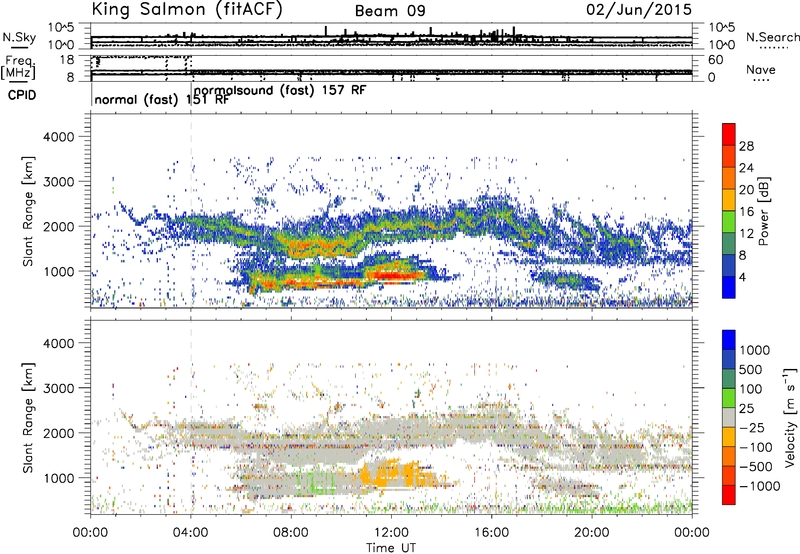
Task: Click the '1000' velocity scale tick
Action: tap(754, 350)
